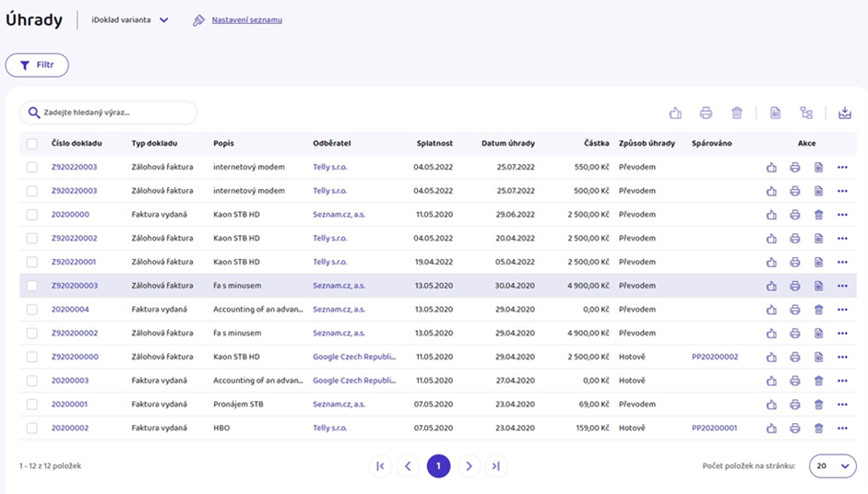Click the thumbs-up icon in the top toolbar

pyautogui.click(x=675, y=112)
